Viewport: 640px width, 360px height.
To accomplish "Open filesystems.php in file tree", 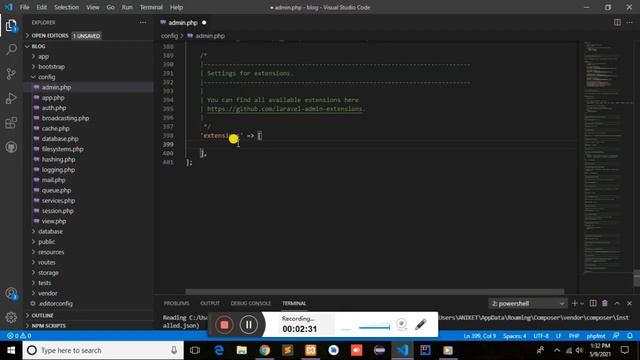I will [x=62, y=149].
